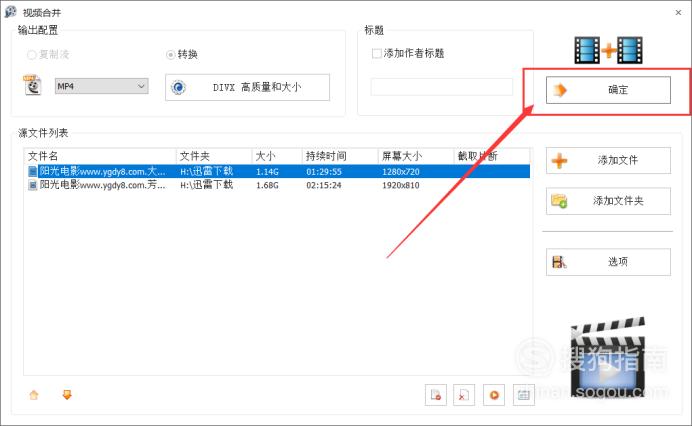Click the DIVX 高质量和大小 quality button
This screenshot has height=426, width=692.
pyautogui.click(x=247, y=87)
